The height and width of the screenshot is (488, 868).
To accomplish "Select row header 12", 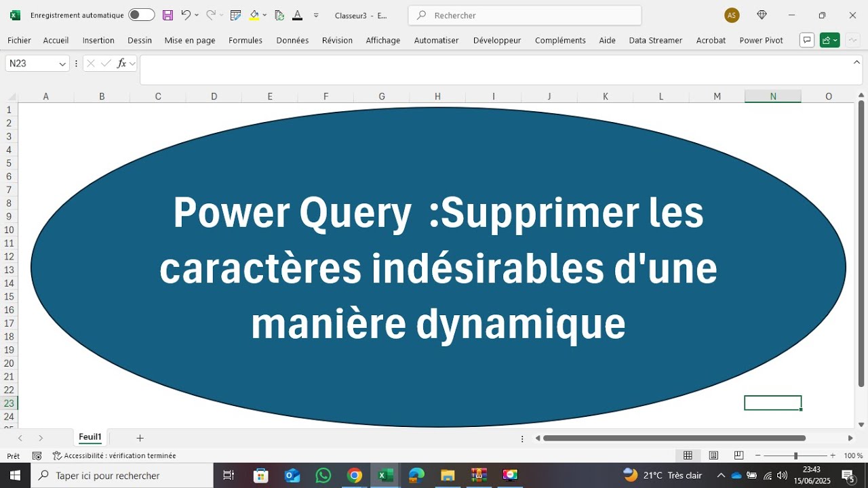I will [x=9, y=256].
